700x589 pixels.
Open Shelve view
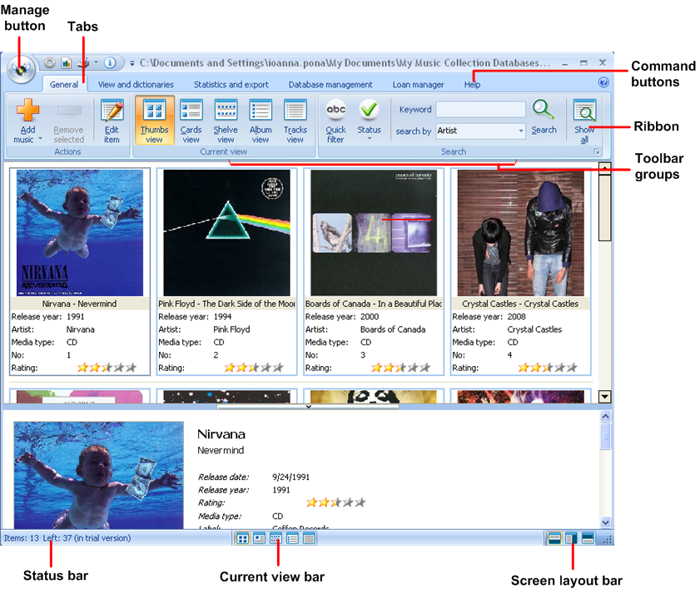(x=226, y=121)
